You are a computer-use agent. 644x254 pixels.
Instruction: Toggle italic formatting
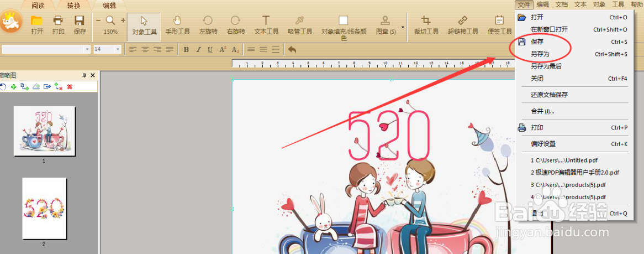[198, 49]
